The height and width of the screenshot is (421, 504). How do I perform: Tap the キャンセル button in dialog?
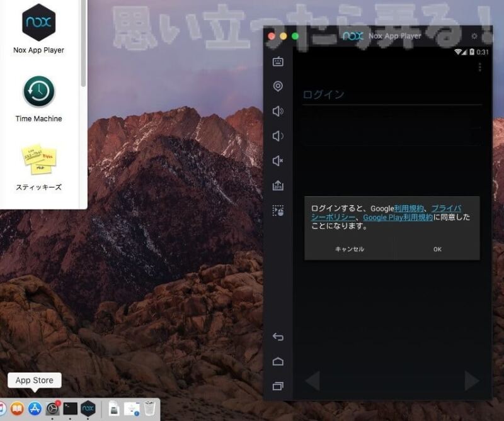tap(350, 249)
